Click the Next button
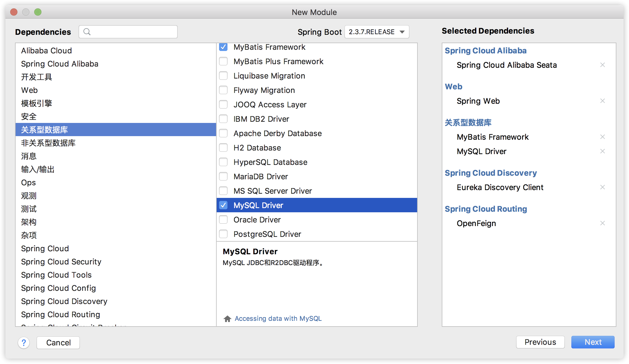This screenshot has width=629, height=364. pyautogui.click(x=593, y=342)
